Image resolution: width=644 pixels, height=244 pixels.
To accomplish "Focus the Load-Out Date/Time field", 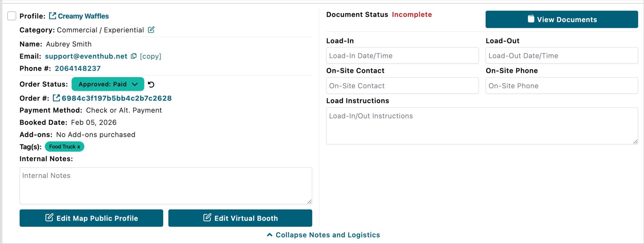I will [562, 56].
